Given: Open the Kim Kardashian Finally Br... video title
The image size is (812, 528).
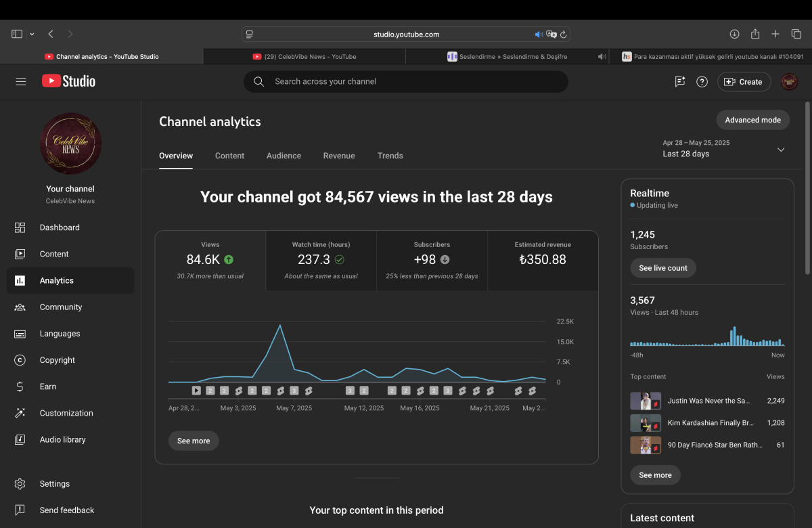Looking at the screenshot, I should (710, 423).
